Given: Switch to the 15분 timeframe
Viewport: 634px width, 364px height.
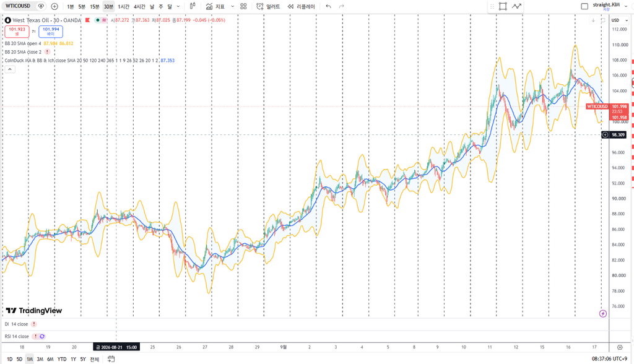Looking at the screenshot, I should click(95, 6).
